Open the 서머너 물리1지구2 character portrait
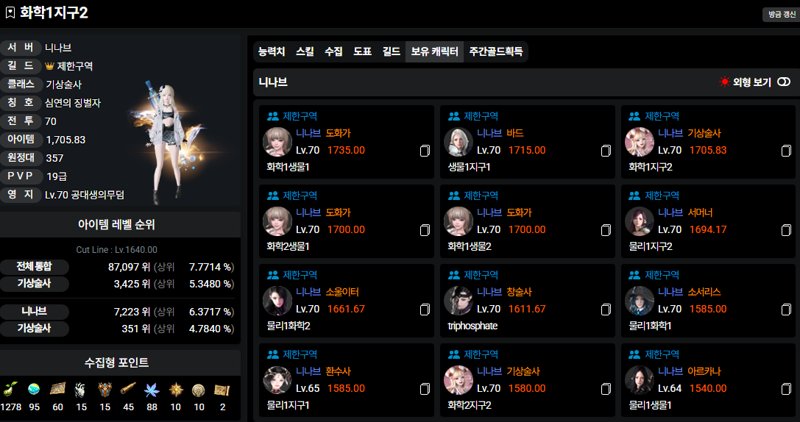Viewport: 800px width, 422px height. [x=639, y=221]
